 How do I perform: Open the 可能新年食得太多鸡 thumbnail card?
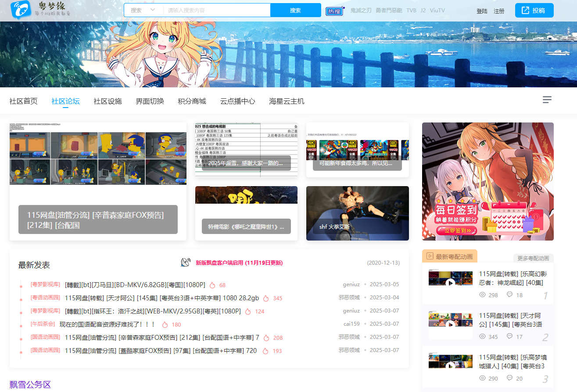358,150
